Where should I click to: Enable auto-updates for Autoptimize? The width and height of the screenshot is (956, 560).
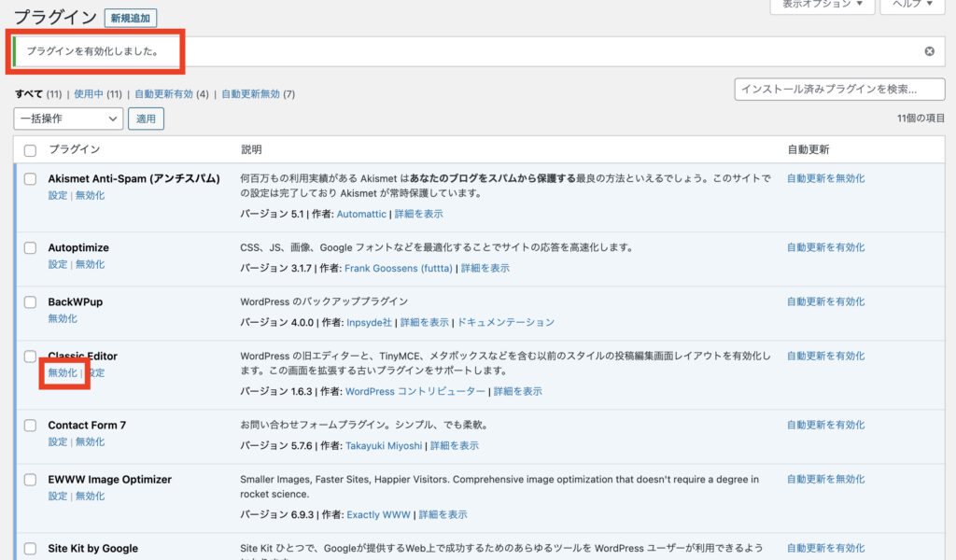[826, 247]
